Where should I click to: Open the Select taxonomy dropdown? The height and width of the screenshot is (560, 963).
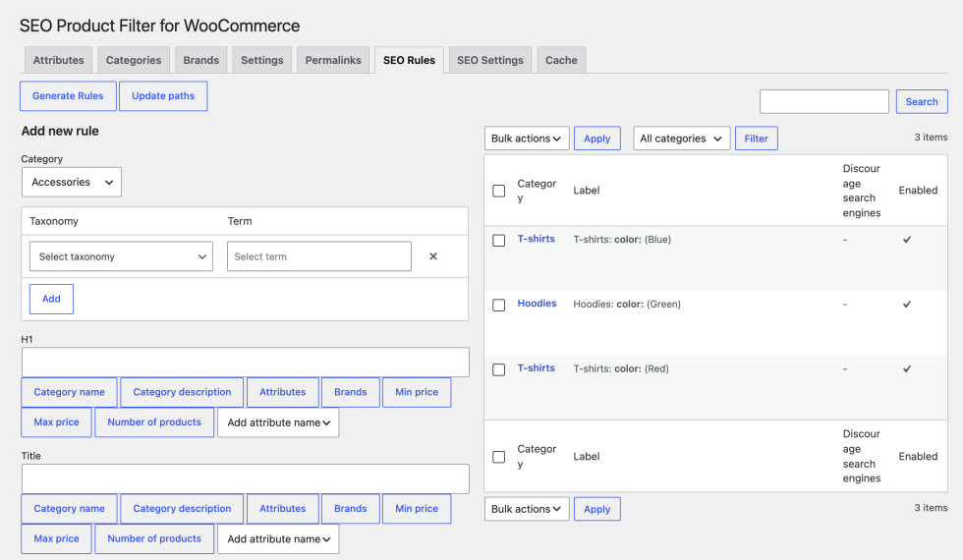tap(121, 256)
